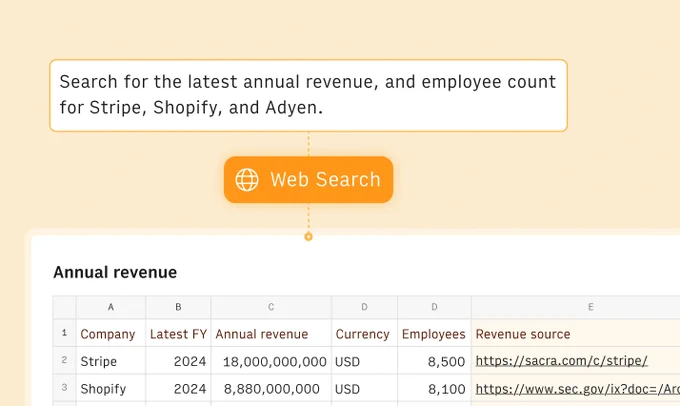Click the globe icon in Web Search button

pos(247,180)
